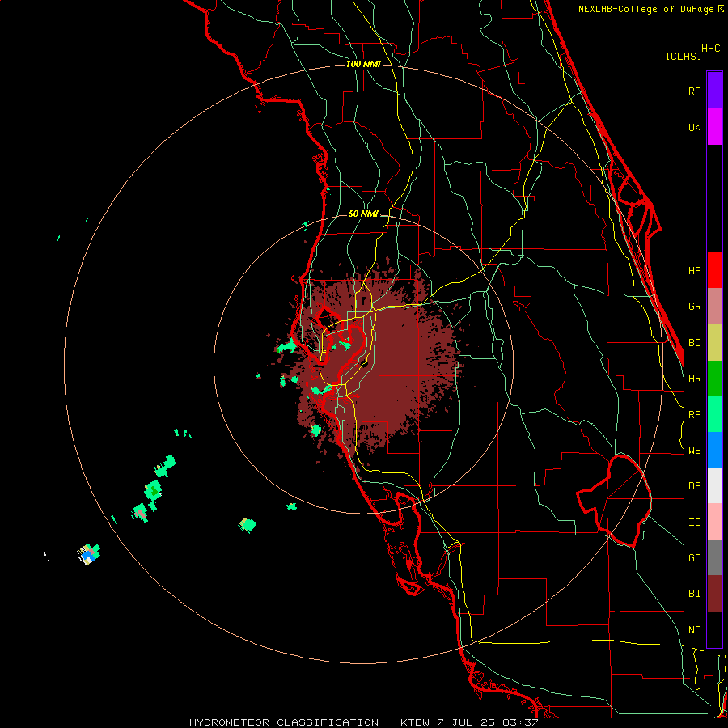Click the RF legend label
Image resolution: width=728 pixels, height=728 pixels.
click(x=694, y=91)
